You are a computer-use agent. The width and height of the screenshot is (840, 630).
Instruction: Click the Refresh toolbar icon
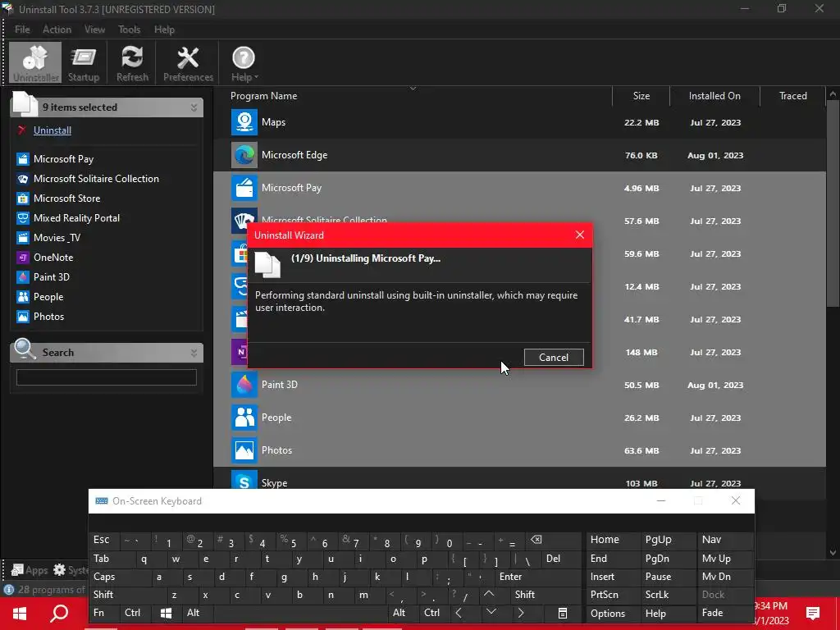click(x=132, y=63)
